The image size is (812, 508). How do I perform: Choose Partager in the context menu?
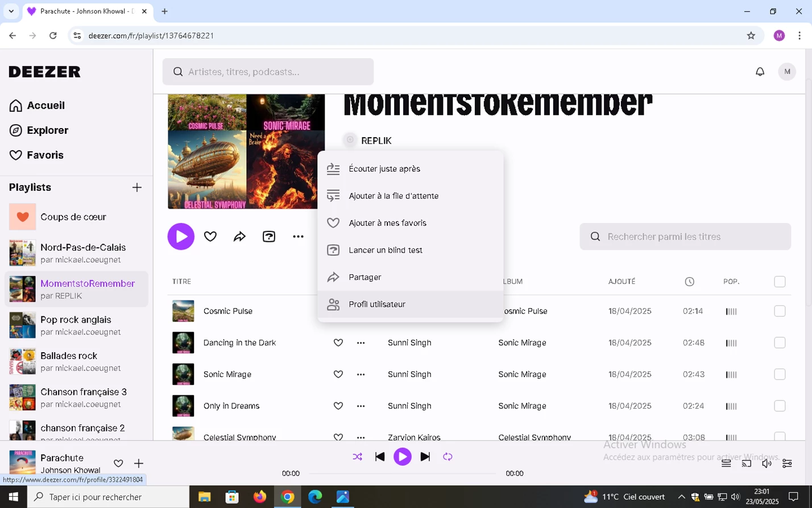[x=411, y=277]
